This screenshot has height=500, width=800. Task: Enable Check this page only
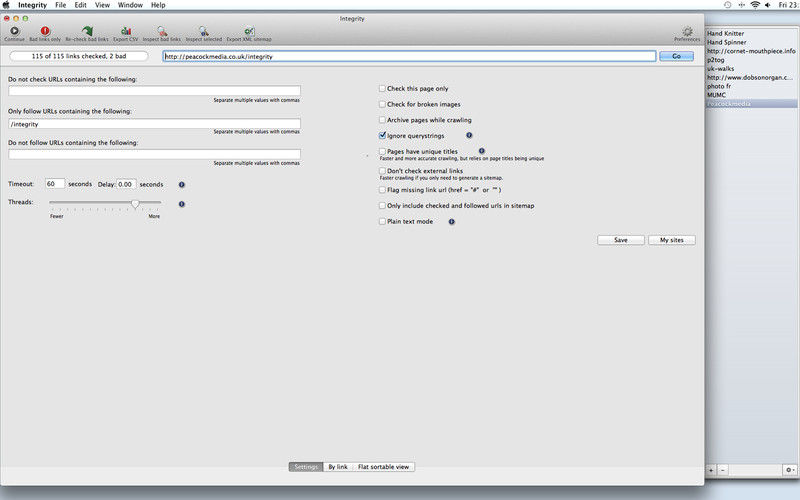[382, 89]
